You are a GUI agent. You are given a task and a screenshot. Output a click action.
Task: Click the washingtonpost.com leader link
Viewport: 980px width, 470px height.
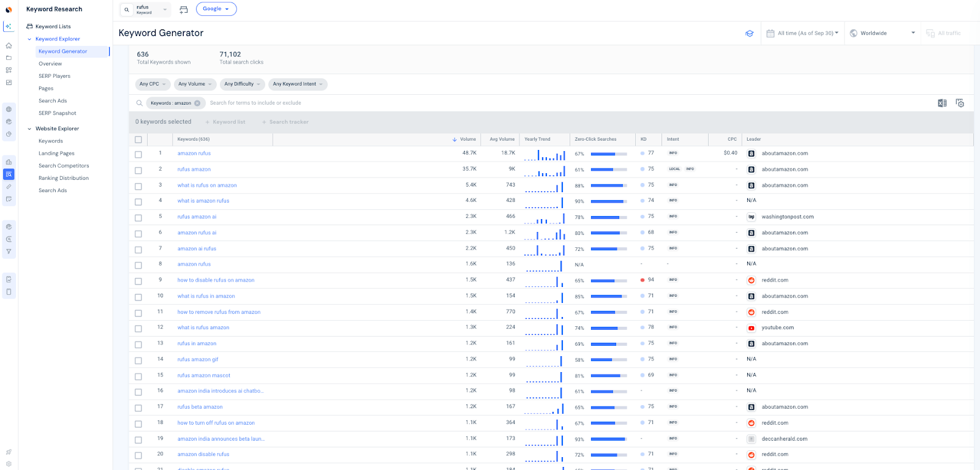[788, 217]
